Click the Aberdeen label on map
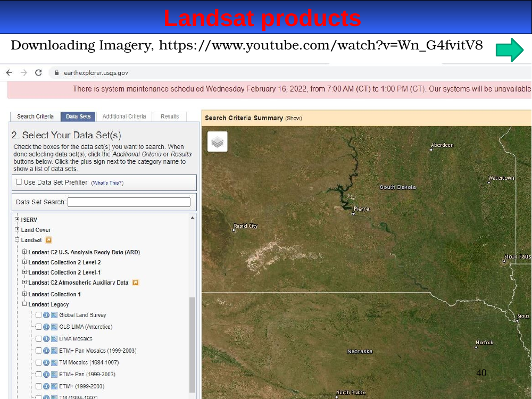The width and height of the screenshot is (532, 399). [442, 145]
